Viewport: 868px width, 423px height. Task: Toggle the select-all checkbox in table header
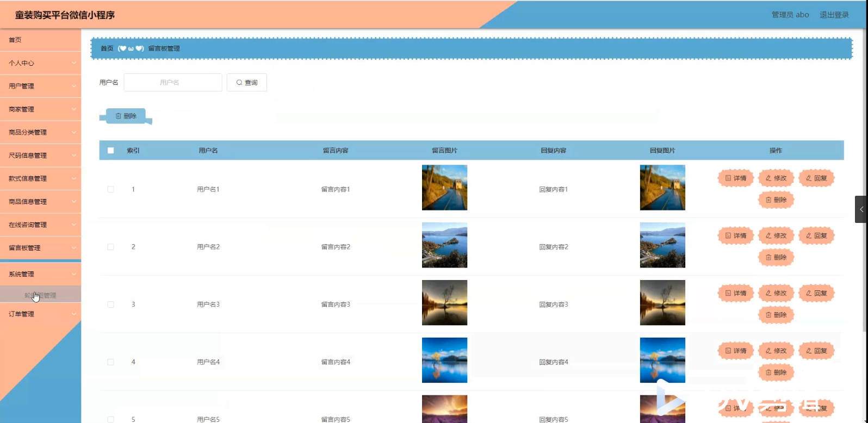[111, 151]
